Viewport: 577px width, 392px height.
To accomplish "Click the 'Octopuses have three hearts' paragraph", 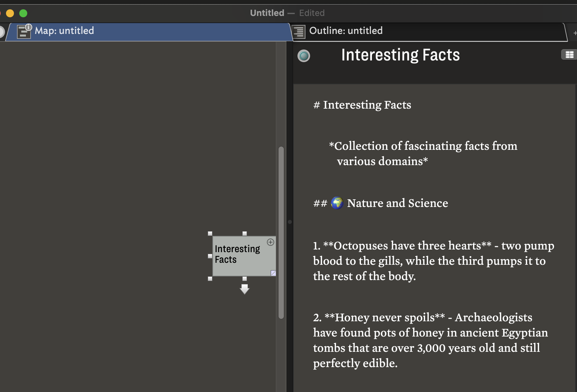I will click(x=433, y=261).
